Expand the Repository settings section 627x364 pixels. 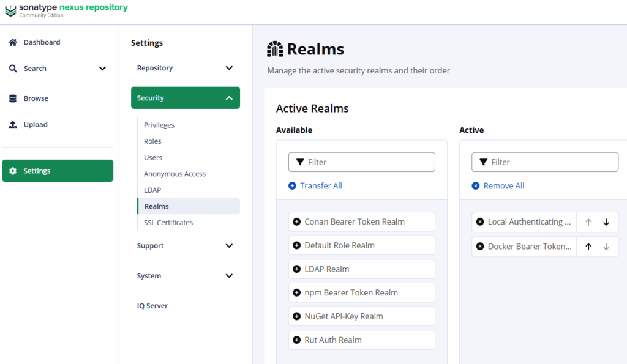[229, 68]
